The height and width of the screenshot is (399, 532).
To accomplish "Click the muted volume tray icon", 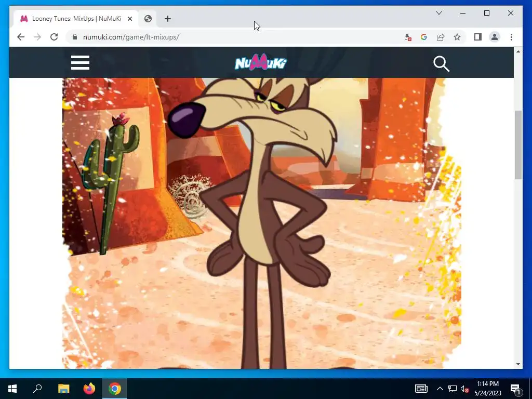I will tap(464, 389).
